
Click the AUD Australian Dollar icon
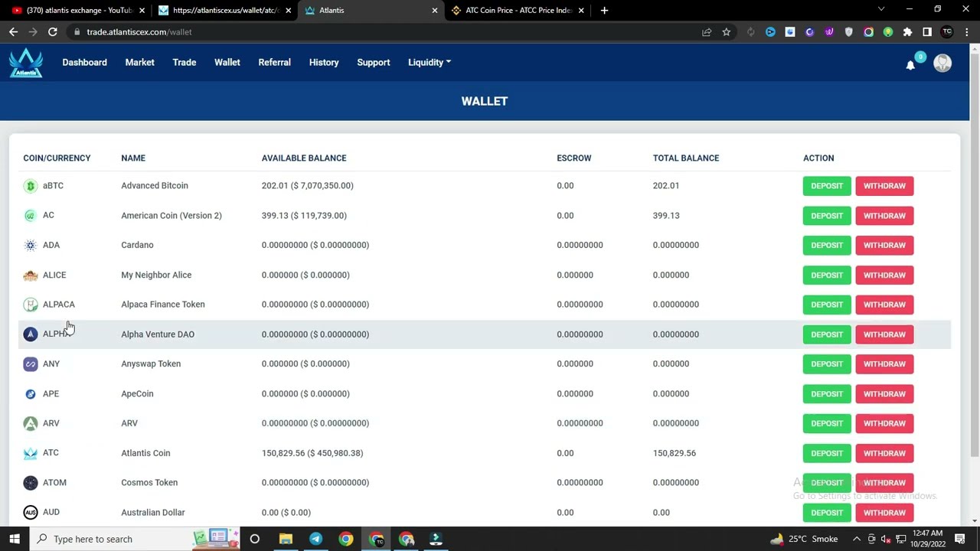coord(31,513)
